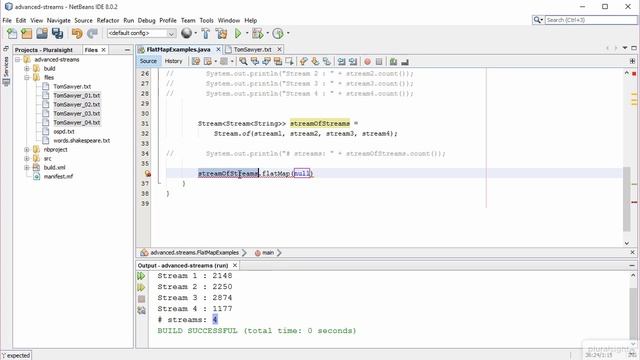Select TomSawyer_01.txt in the file tree
The width and height of the screenshot is (640, 360).
(76, 96)
